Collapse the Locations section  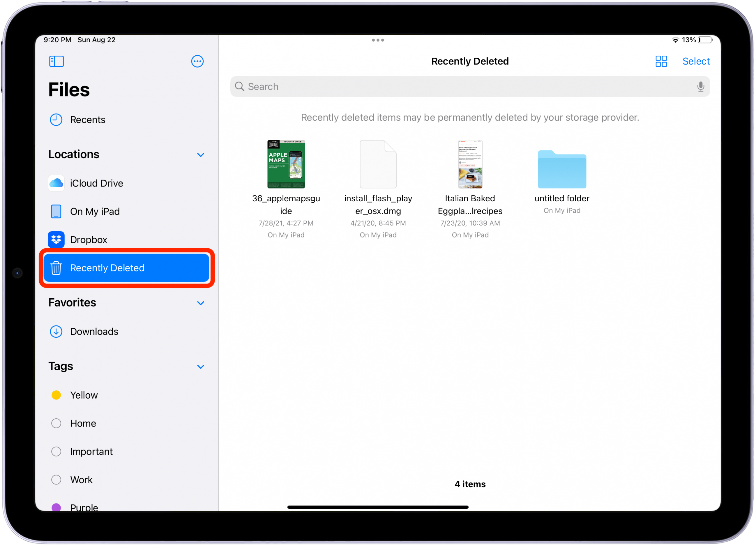[200, 155]
